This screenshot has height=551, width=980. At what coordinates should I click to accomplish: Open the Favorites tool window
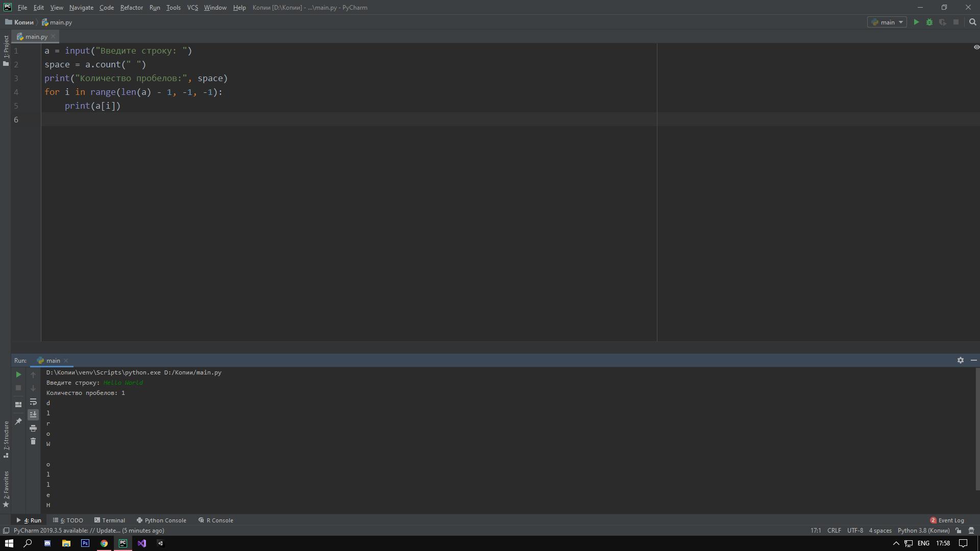6,489
